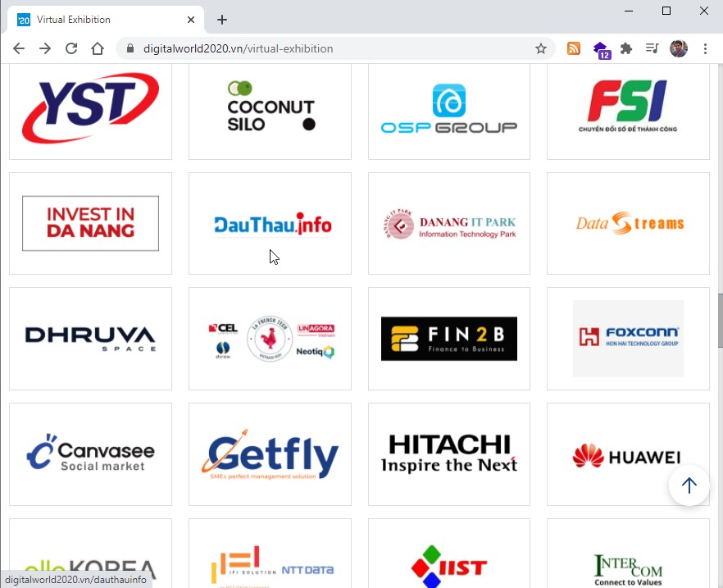Open the Chrome profile avatar

click(x=678, y=48)
